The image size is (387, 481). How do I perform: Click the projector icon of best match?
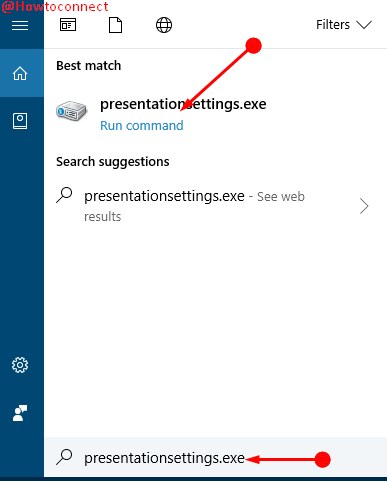[x=71, y=111]
